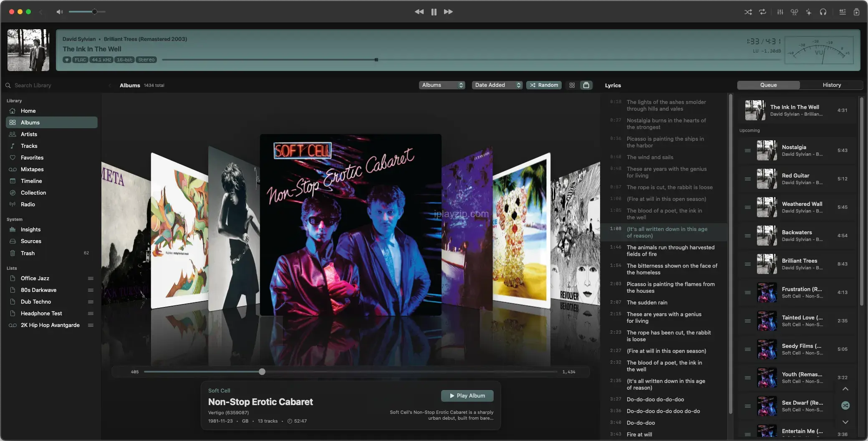Click the album description text preview
Screen dimensions: 868x441
pyautogui.click(x=442, y=415)
